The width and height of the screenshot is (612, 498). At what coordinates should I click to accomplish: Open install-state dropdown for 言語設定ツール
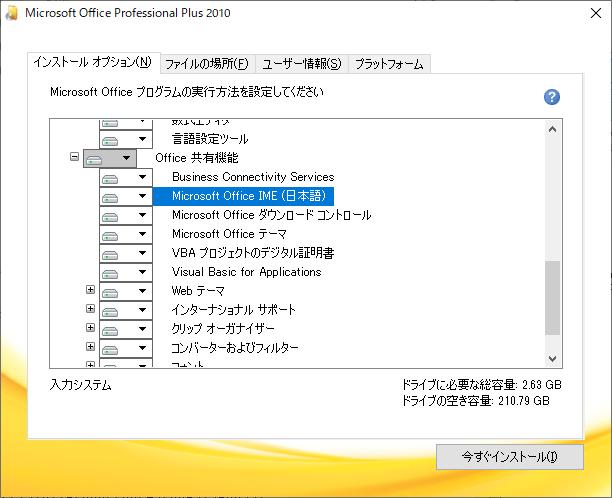(x=126, y=139)
